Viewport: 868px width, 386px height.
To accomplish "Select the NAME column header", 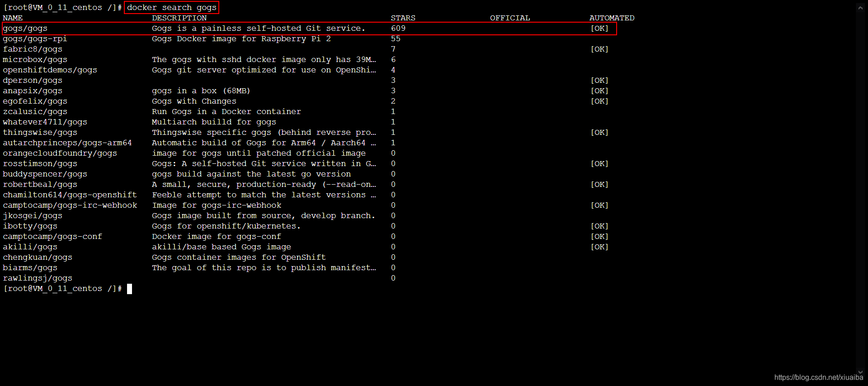I will click(x=13, y=18).
